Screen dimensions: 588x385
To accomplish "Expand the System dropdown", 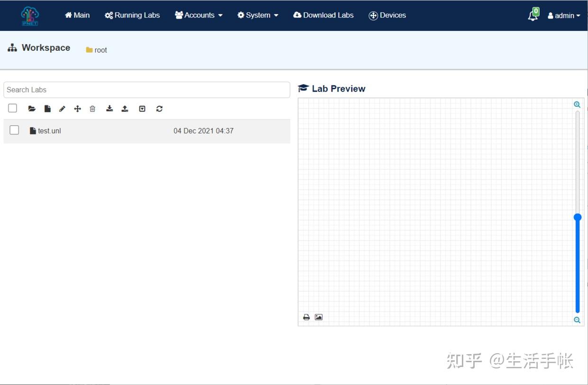I will click(x=257, y=15).
